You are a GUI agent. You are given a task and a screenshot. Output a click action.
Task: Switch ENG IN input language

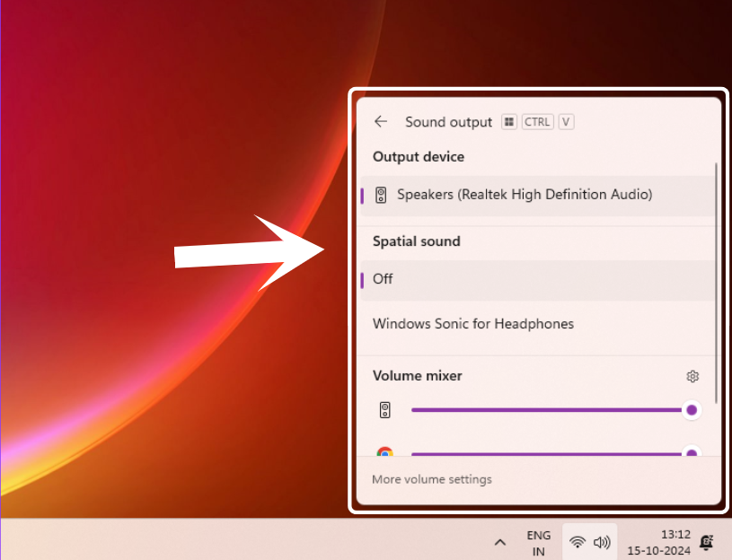click(x=539, y=543)
